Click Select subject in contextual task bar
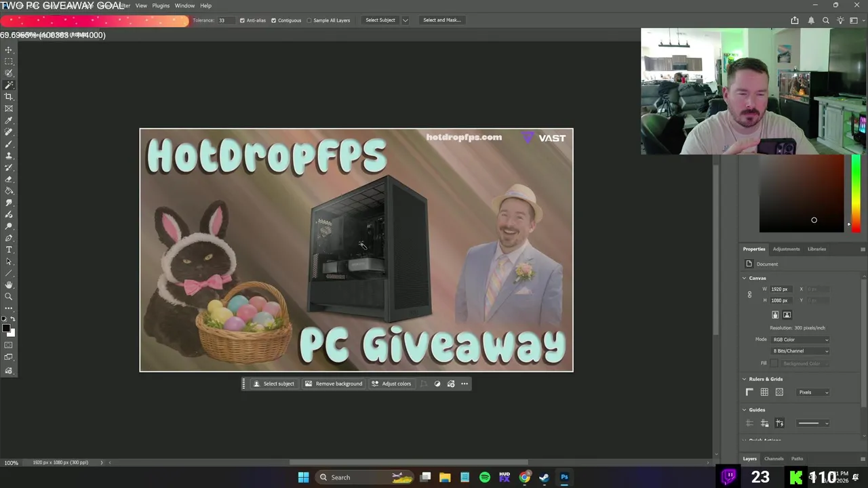 (274, 384)
